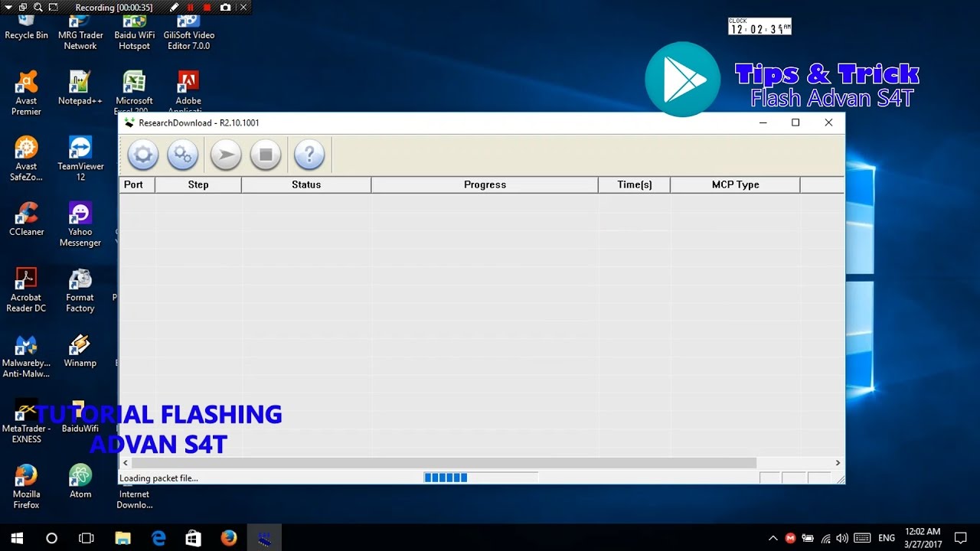Select the Mozilla Firefox desktop icon

(x=26, y=487)
